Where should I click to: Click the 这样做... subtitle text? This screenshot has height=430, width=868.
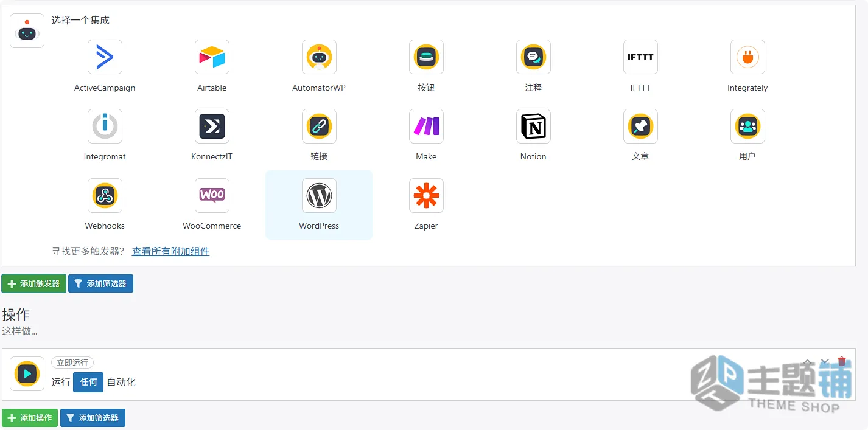click(19, 331)
